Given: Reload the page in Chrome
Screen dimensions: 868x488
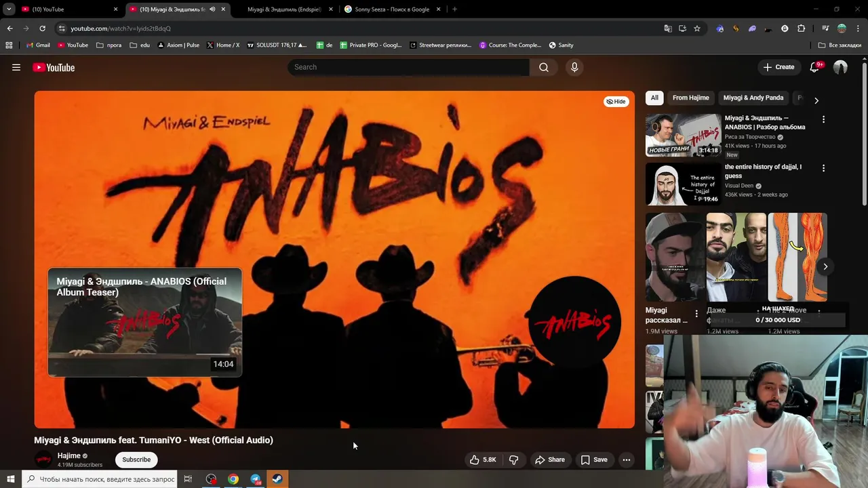Looking at the screenshot, I should point(42,28).
